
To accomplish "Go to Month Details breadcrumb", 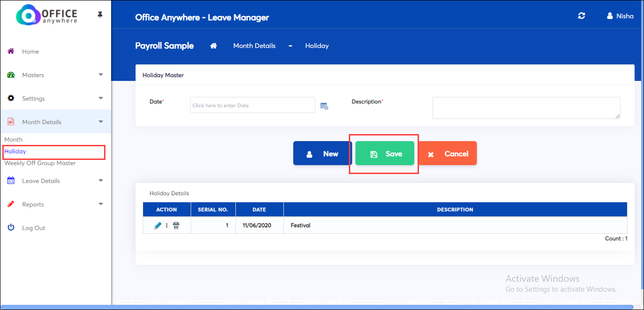I will click(x=254, y=46).
